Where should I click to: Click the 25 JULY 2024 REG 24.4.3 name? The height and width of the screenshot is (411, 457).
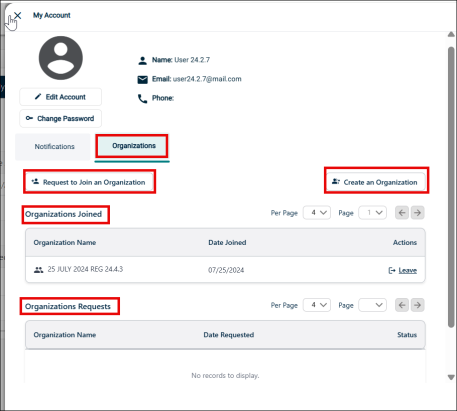[x=85, y=269]
